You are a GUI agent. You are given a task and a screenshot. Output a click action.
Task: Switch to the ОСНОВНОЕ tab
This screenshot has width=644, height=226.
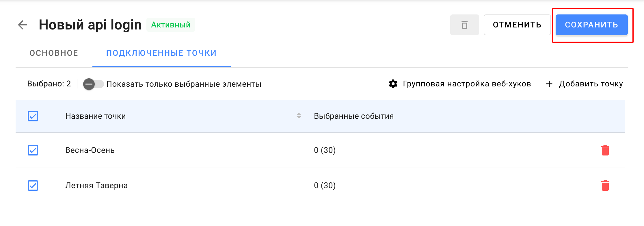(53, 53)
